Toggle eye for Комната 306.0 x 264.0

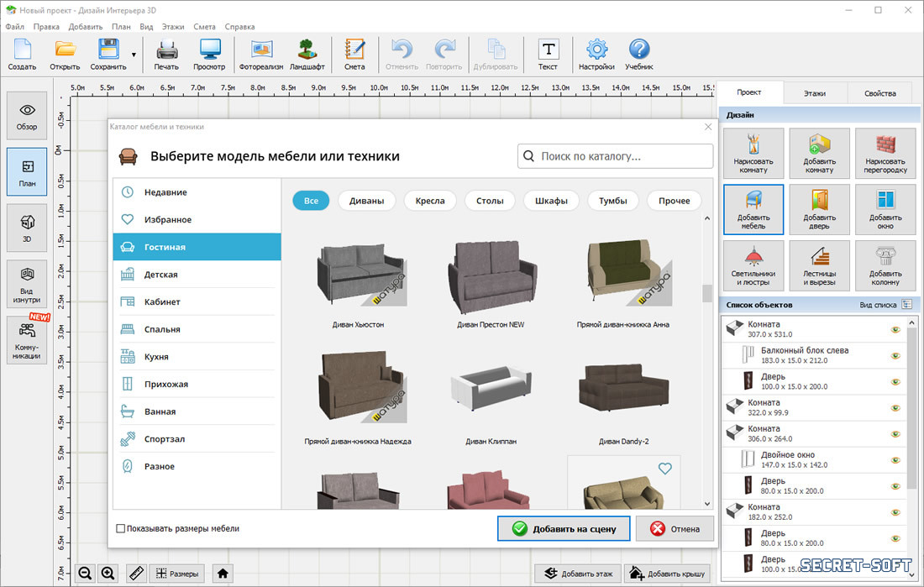(895, 434)
